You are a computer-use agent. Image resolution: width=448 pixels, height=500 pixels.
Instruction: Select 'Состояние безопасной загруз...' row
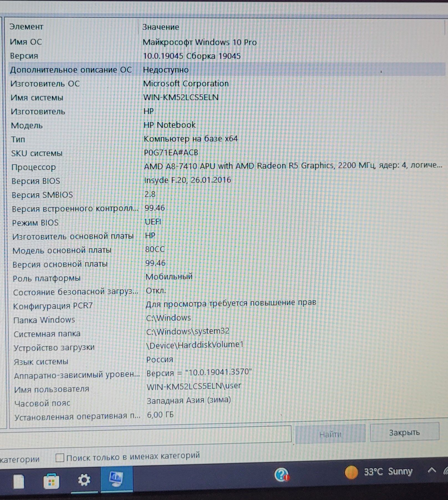pyautogui.click(x=227, y=291)
